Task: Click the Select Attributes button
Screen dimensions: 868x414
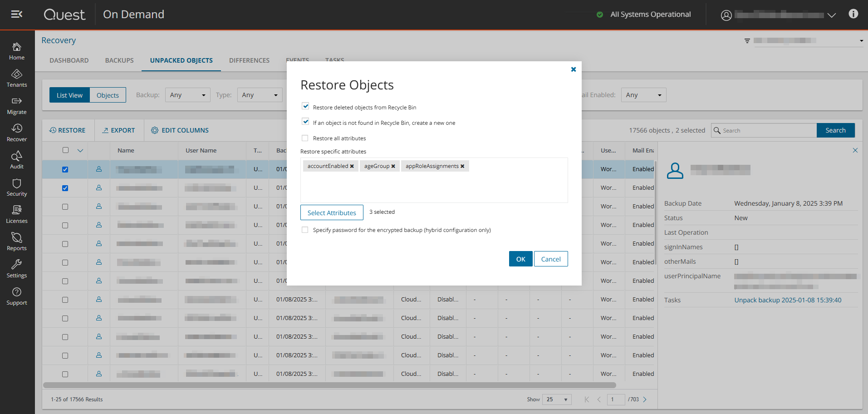Action: coord(332,212)
